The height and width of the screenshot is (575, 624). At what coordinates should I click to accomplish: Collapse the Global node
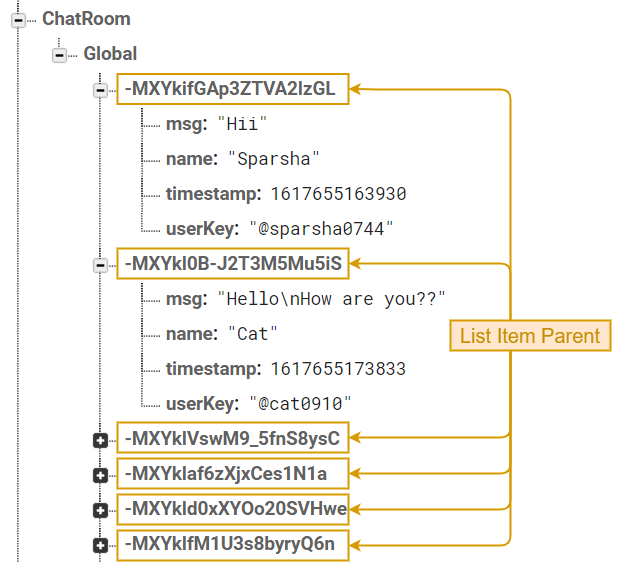60,54
